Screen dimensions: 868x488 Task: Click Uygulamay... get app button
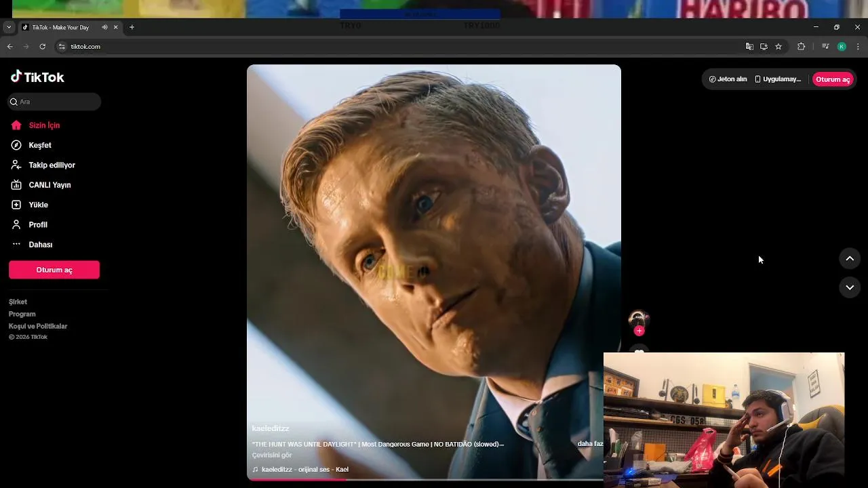pyautogui.click(x=777, y=79)
